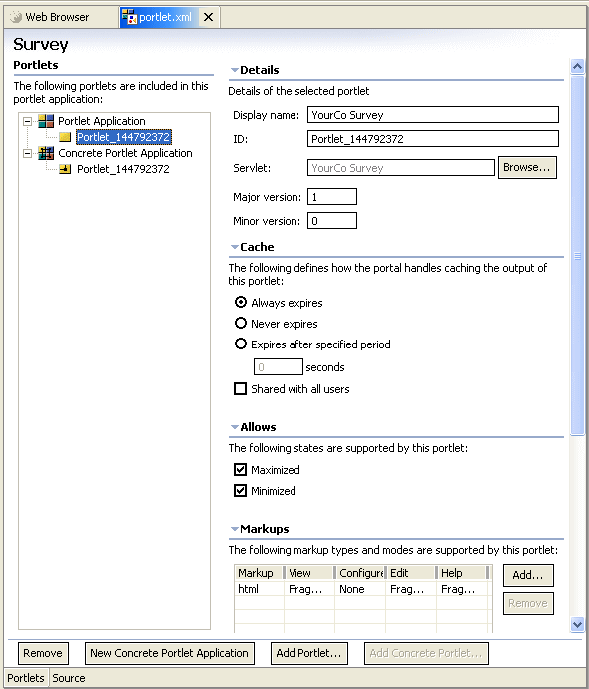Select the Always expires option
The height and width of the screenshot is (689, 589).
[240, 302]
